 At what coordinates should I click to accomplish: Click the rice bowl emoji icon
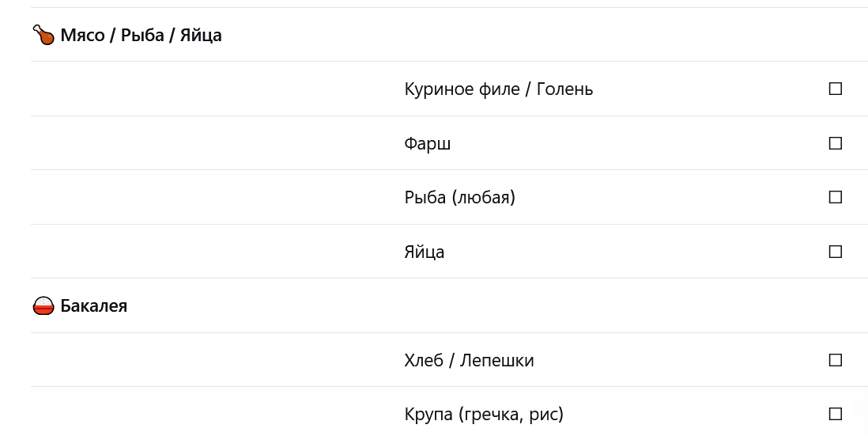[x=43, y=305]
